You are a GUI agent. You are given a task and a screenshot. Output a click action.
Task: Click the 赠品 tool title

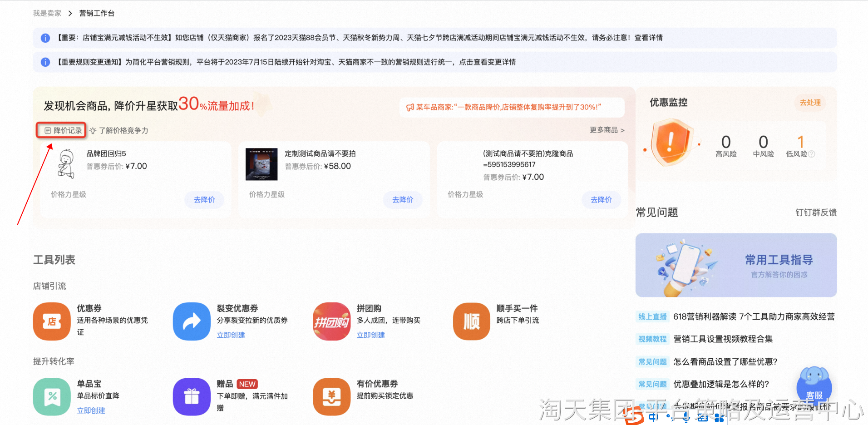225,384
